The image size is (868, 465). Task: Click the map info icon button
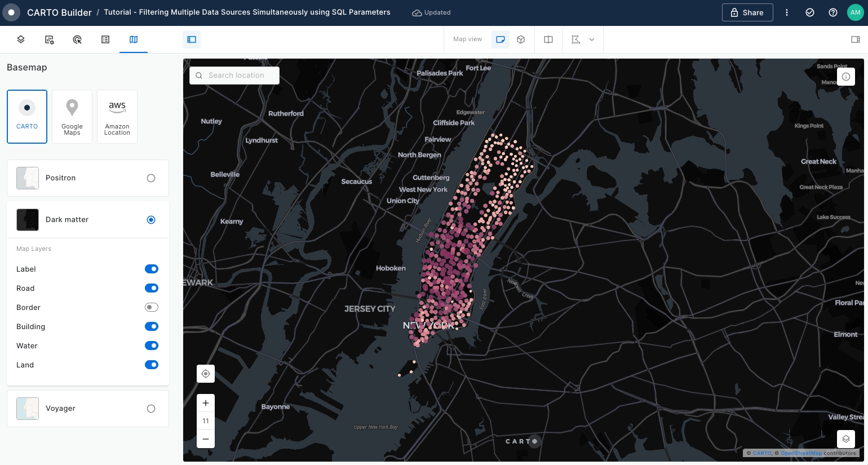click(846, 77)
